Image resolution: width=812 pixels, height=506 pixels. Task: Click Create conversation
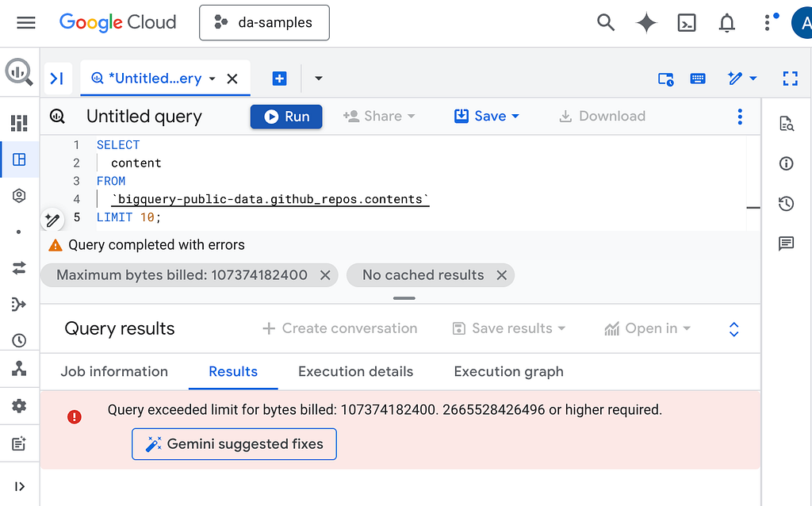tap(339, 328)
